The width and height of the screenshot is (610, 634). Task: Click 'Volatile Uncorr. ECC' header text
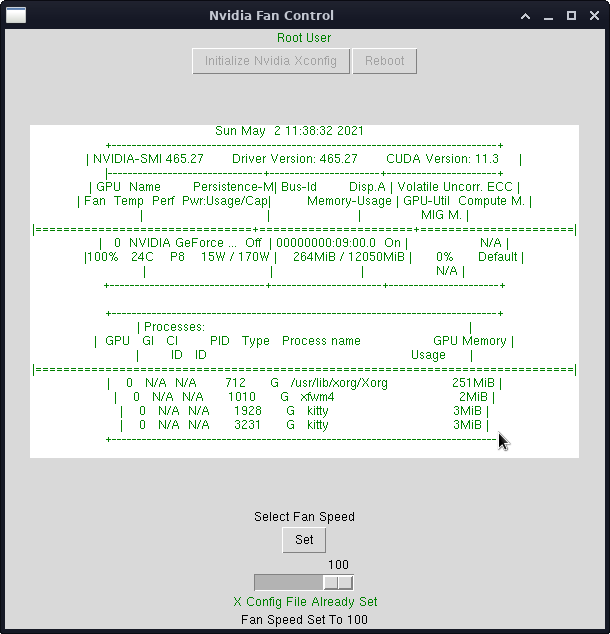pyautogui.click(x=455, y=187)
